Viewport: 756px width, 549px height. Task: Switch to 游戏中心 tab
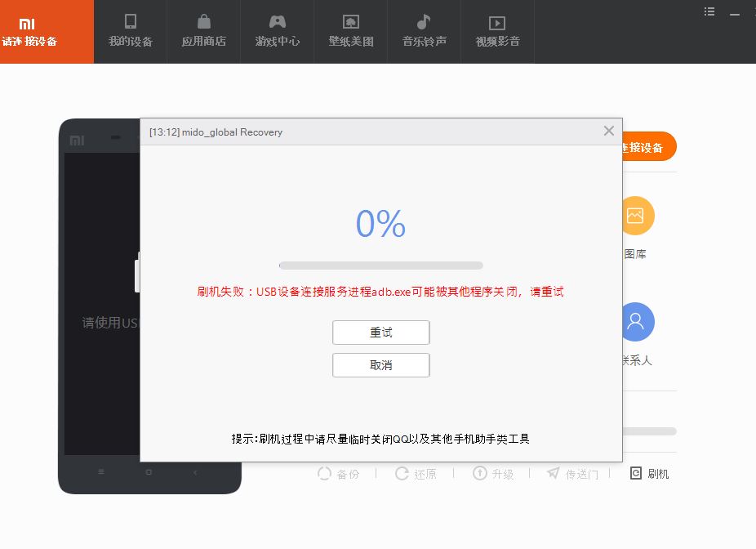278,31
